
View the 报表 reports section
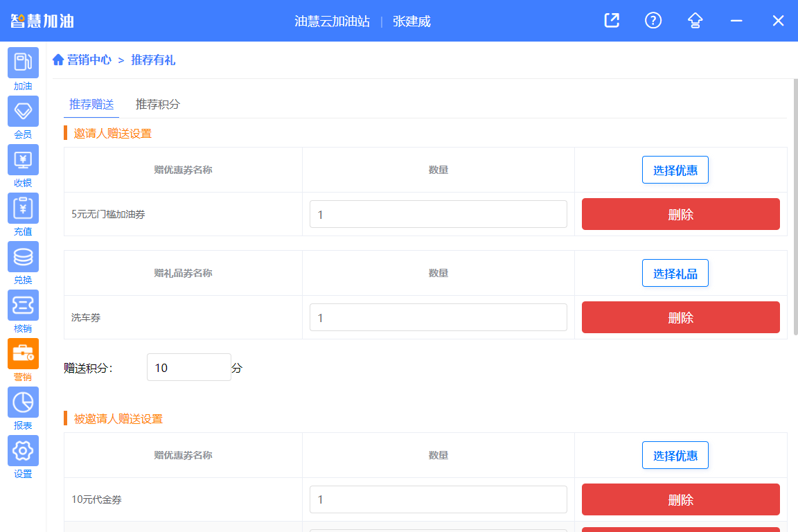23,402
